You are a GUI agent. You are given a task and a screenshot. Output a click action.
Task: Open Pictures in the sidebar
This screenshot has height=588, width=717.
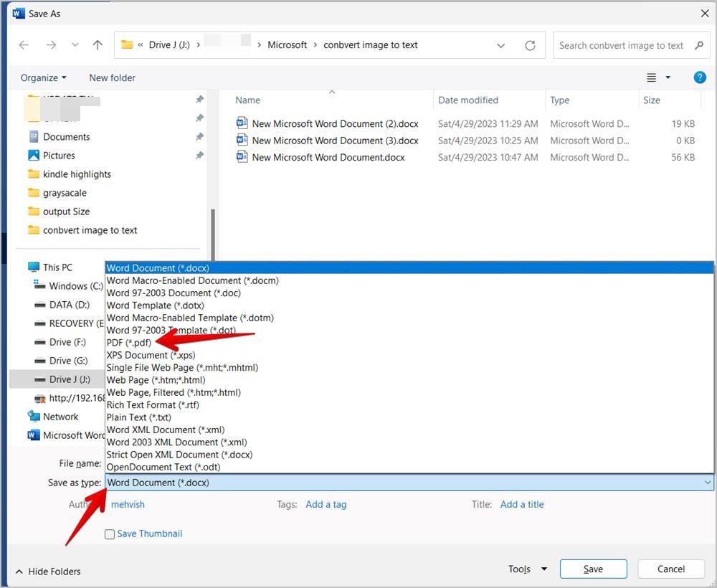[59, 156]
